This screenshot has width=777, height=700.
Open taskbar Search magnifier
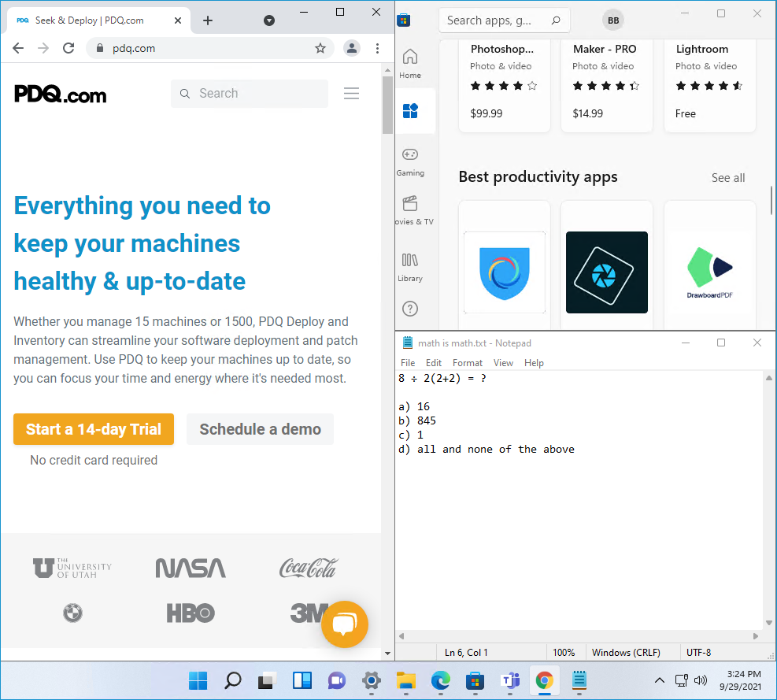tap(232, 680)
